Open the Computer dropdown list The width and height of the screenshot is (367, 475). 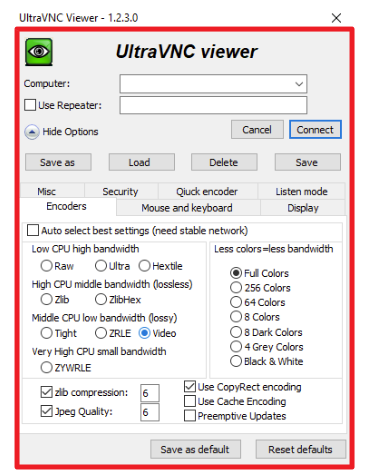(299, 84)
